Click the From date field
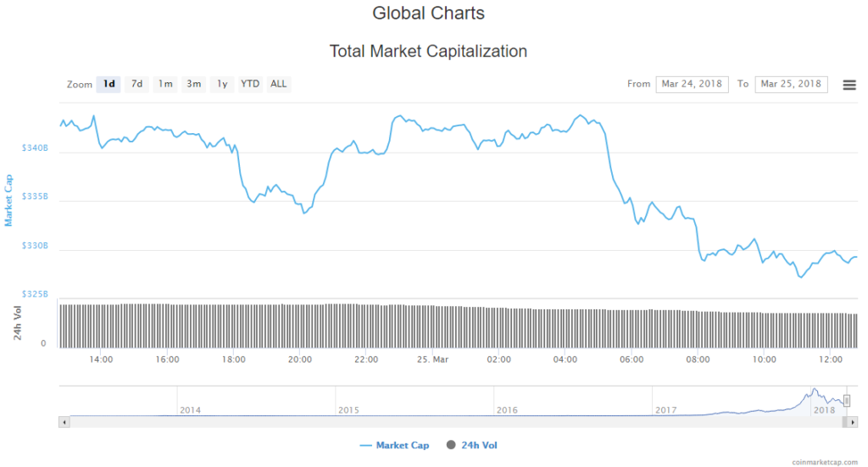Viewport: 868px width, 467px height. click(692, 84)
